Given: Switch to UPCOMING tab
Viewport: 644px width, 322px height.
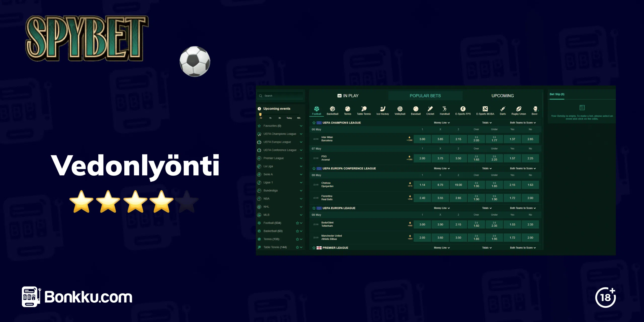Looking at the screenshot, I should 503,96.
